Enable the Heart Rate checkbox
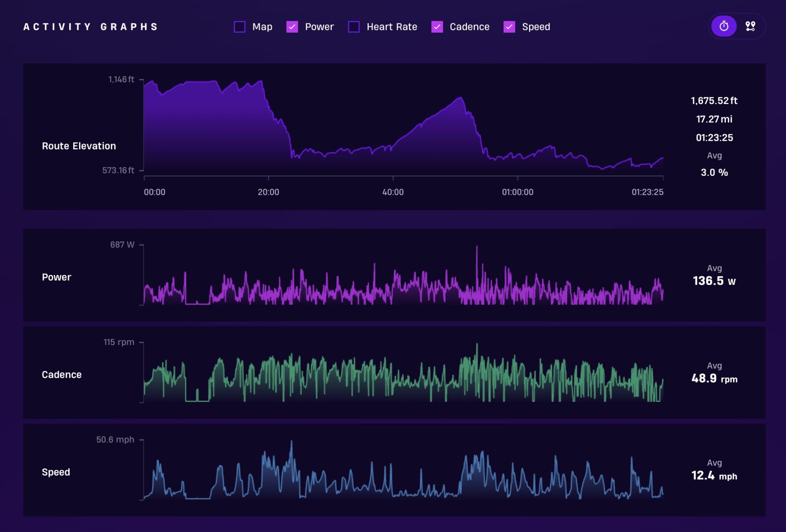This screenshot has height=532, width=786. pyautogui.click(x=354, y=27)
